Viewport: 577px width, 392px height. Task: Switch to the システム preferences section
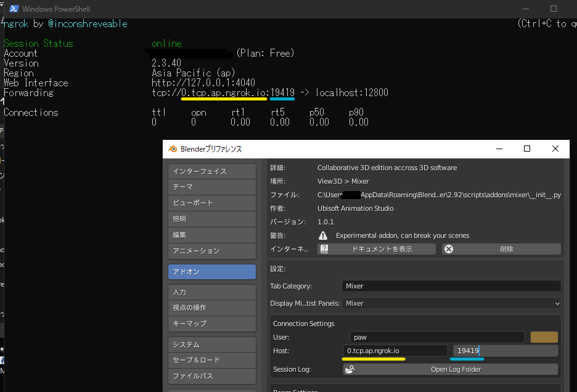pyautogui.click(x=212, y=344)
